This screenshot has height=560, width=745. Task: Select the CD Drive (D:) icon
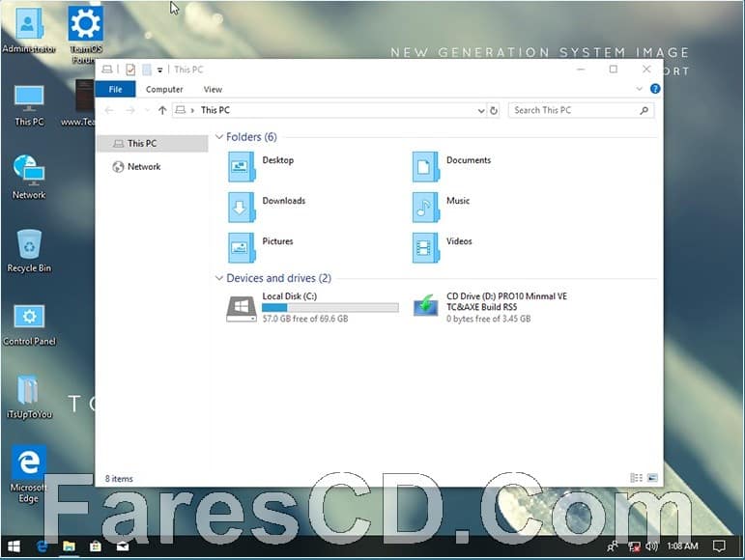point(426,306)
